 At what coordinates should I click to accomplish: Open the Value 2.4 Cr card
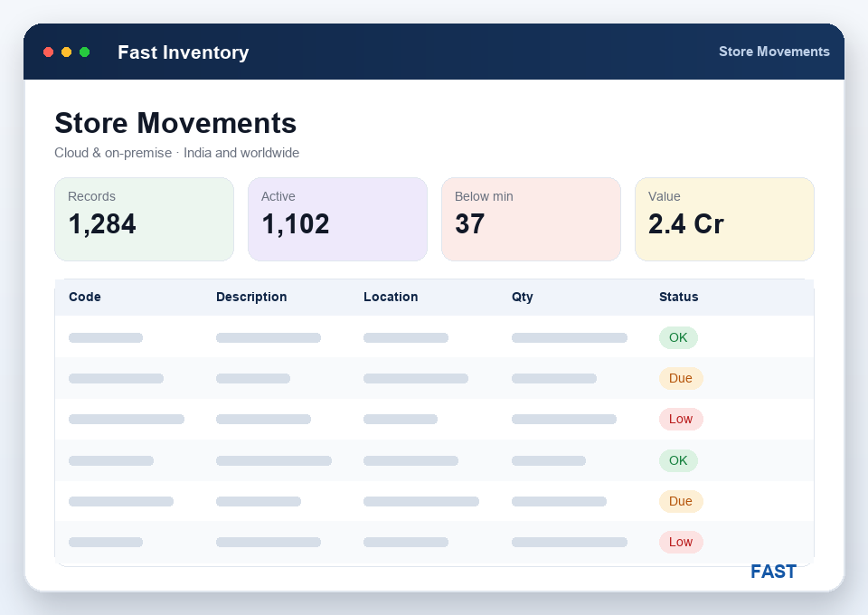[x=724, y=219]
